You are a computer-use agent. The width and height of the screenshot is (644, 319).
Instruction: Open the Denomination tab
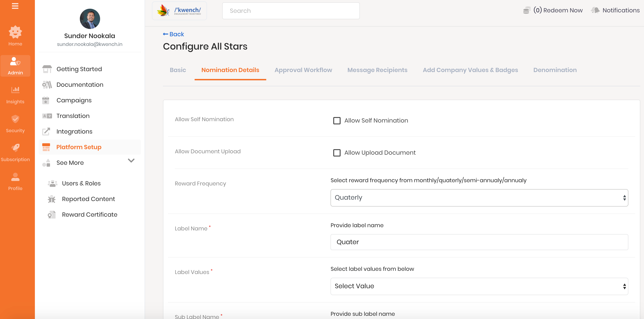pos(554,70)
